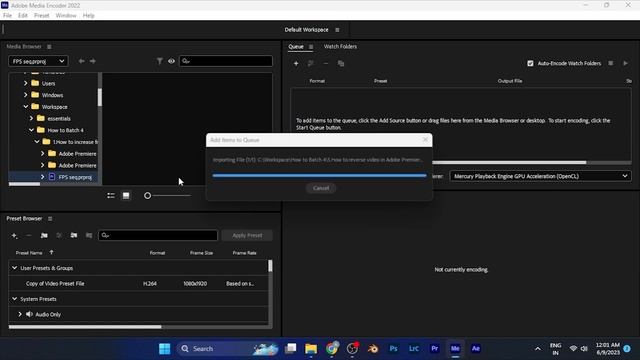Open Photoshop from the taskbar
Image resolution: width=640 pixels, height=360 pixels.
click(x=393, y=349)
